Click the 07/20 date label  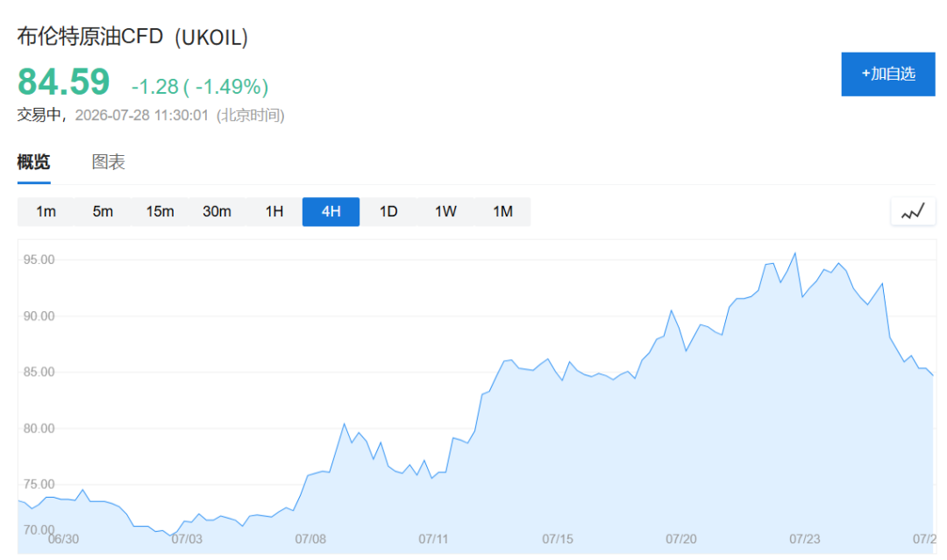pyautogui.click(x=681, y=539)
